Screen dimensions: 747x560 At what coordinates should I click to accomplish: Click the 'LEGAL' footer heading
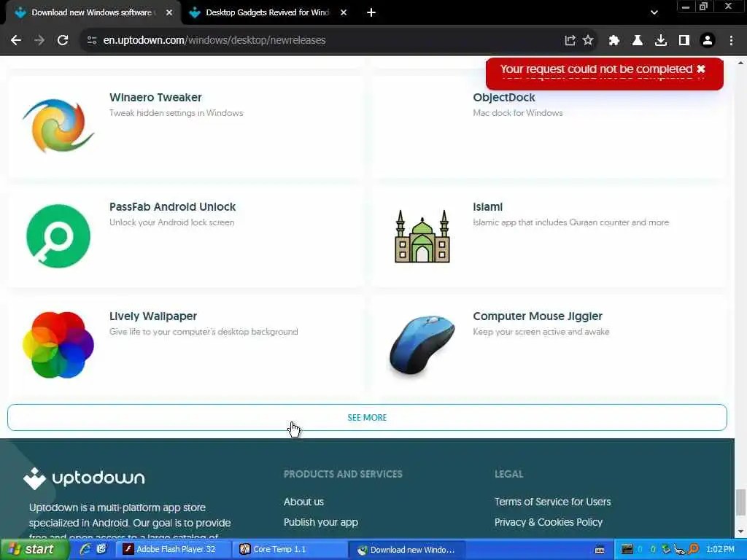click(x=508, y=474)
